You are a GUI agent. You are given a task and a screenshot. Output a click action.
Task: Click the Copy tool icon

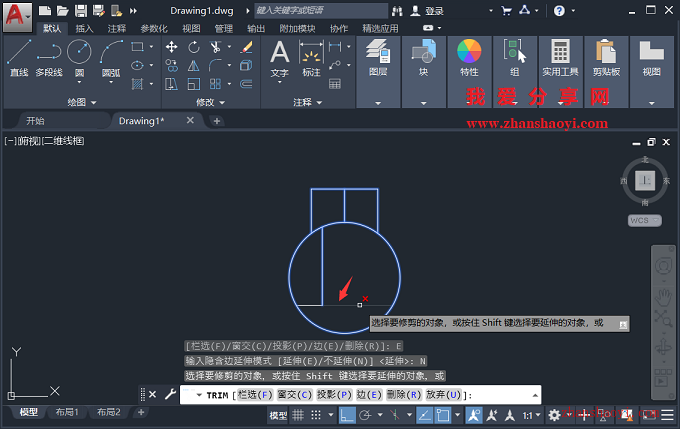pos(172,65)
